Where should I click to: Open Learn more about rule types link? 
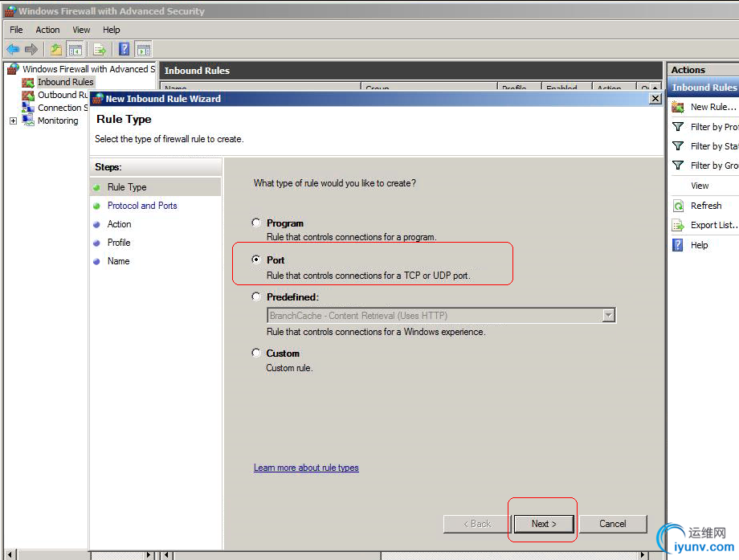(x=306, y=468)
